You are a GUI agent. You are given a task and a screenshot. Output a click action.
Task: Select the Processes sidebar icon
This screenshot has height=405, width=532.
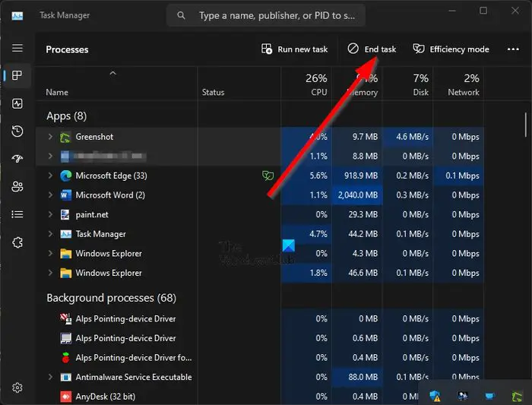click(x=17, y=75)
